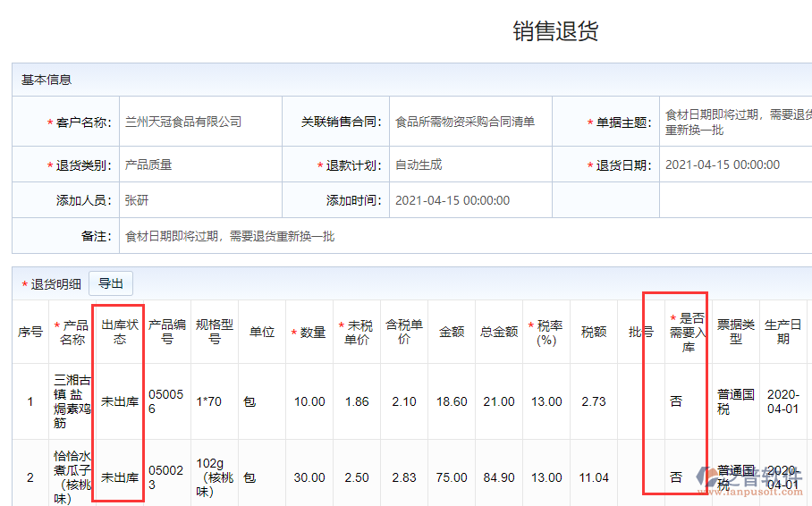Click the 是否需要入库 column header
The height and width of the screenshot is (506, 812).
click(x=687, y=332)
